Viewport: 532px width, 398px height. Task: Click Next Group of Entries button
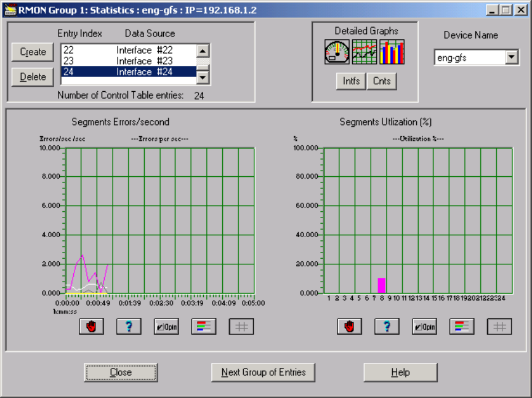tap(263, 372)
